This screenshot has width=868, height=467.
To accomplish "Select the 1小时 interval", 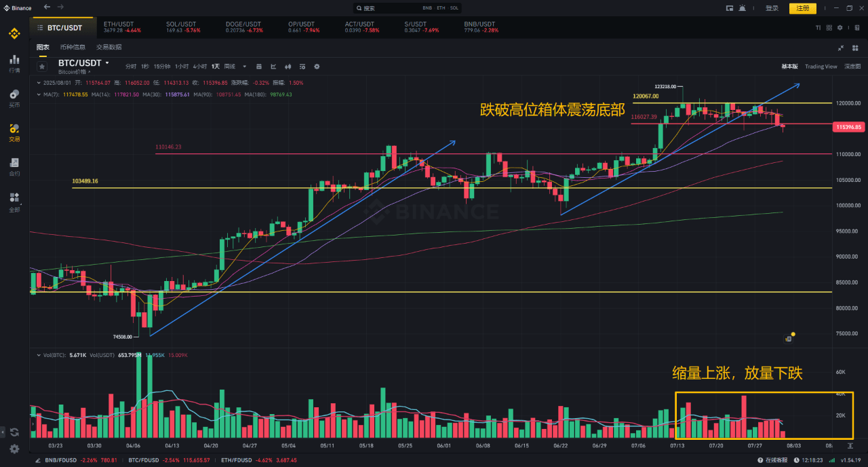I will pos(181,67).
